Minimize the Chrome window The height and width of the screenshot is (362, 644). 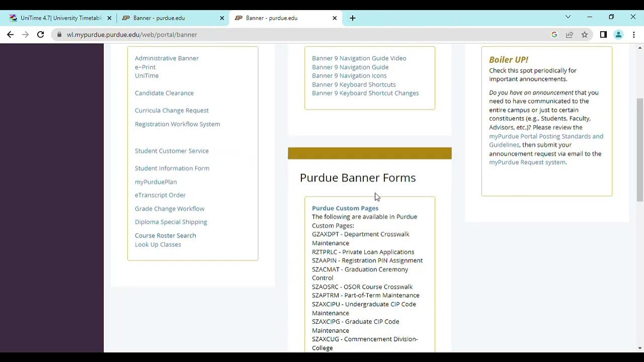(x=590, y=17)
